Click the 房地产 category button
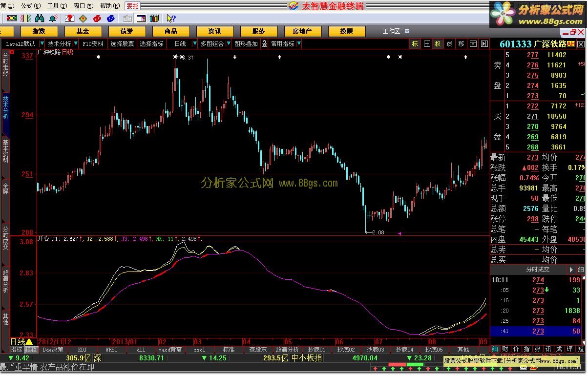Screen dimensions: 588x375 302,31
